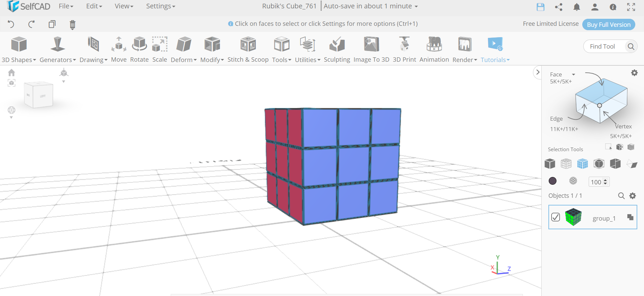
Task: Click the home view icon
Action: pos(11,73)
